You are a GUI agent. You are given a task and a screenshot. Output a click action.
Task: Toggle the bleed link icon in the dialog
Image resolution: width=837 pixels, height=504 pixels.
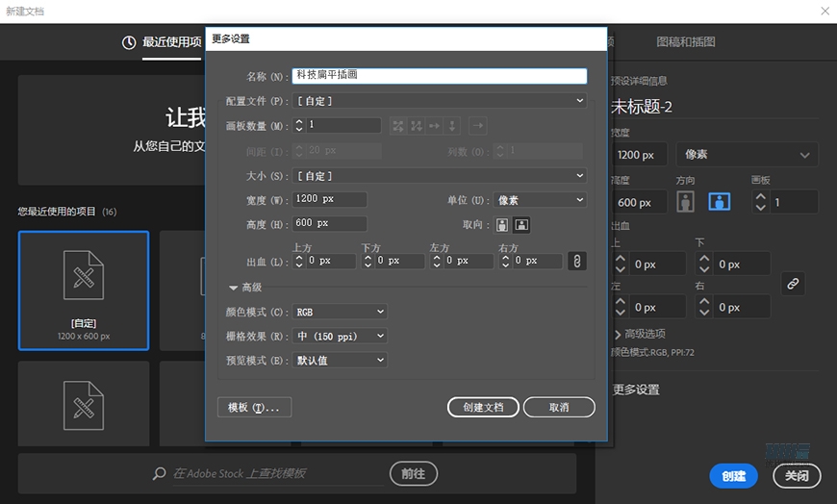tap(577, 261)
